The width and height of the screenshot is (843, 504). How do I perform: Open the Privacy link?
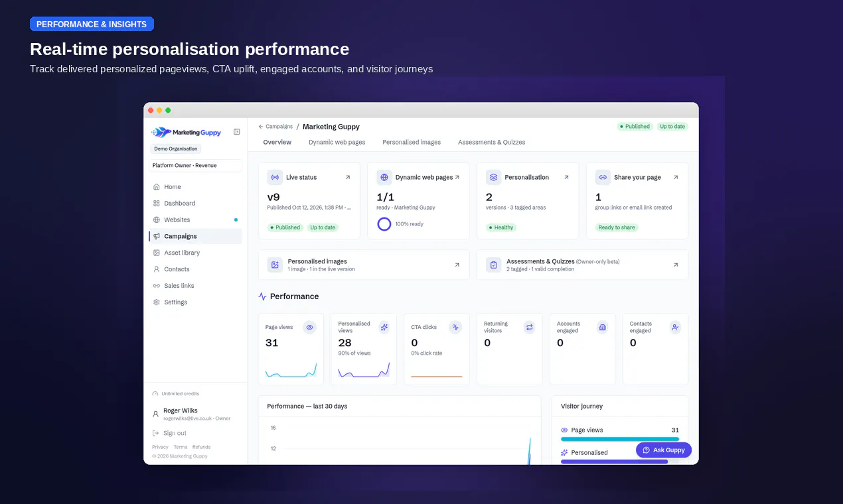(x=160, y=447)
